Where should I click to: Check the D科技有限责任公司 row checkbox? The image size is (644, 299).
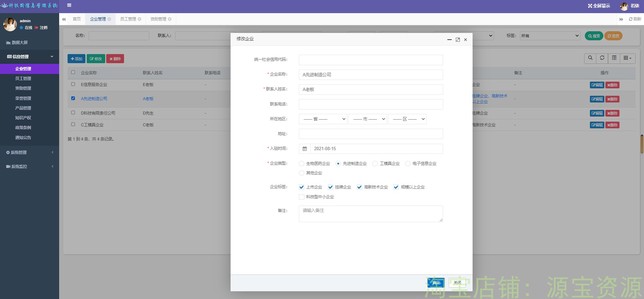(x=73, y=113)
